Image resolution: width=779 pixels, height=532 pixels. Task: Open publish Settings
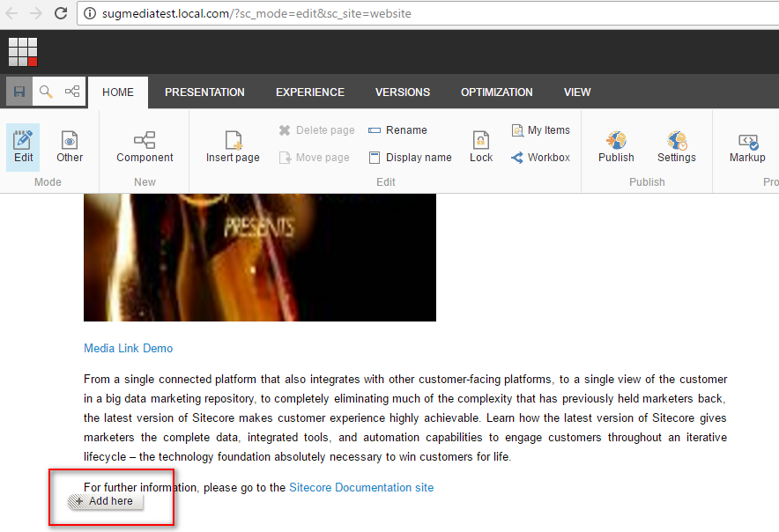pos(677,147)
